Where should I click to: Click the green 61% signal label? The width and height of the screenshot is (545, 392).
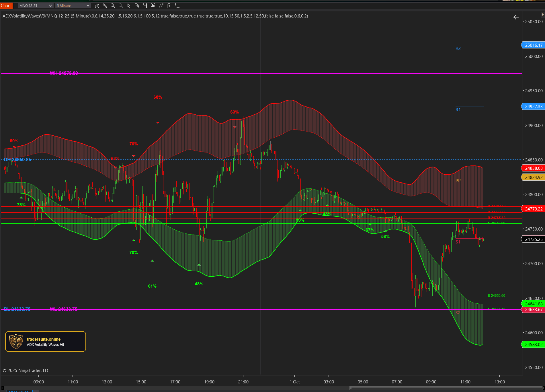pyautogui.click(x=152, y=286)
